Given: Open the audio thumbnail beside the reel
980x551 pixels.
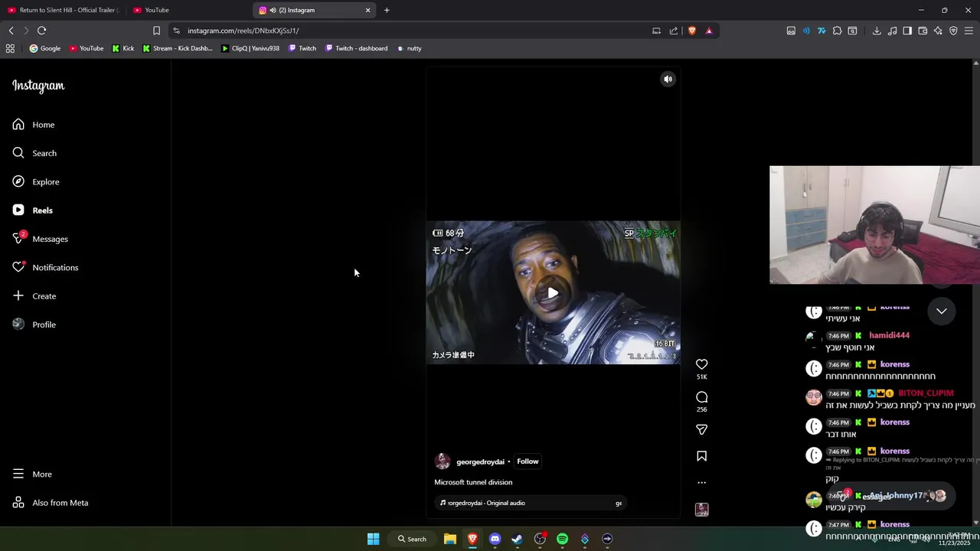Looking at the screenshot, I should (701, 510).
